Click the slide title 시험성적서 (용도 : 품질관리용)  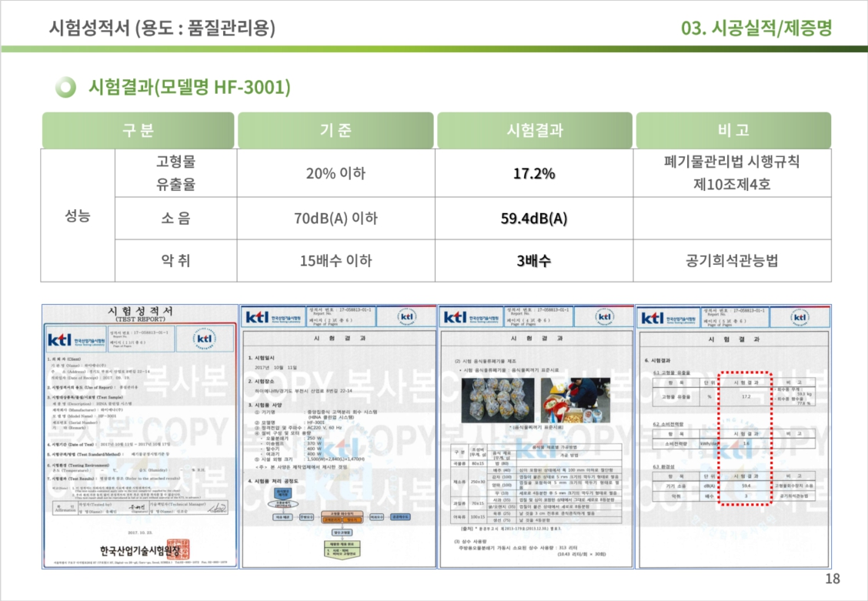click(162, 28)
